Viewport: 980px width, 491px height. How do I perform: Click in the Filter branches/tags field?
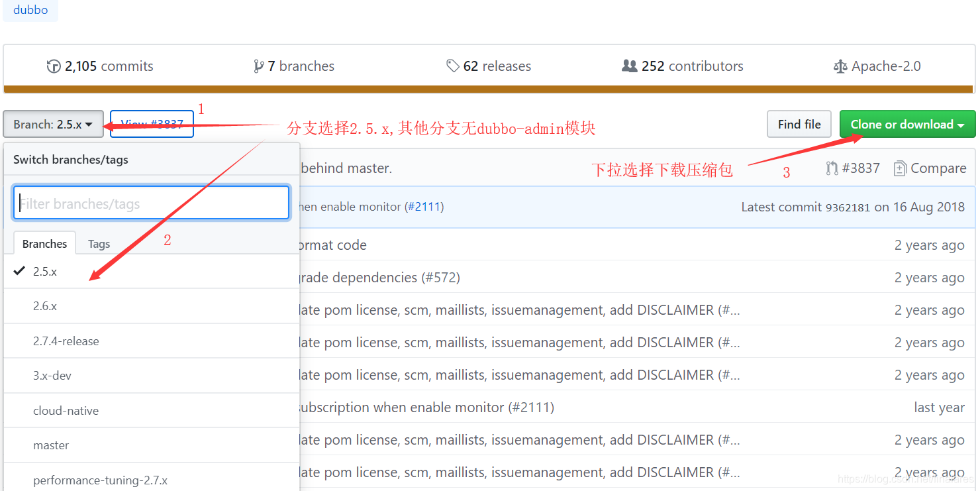click(x=152, y=203)
